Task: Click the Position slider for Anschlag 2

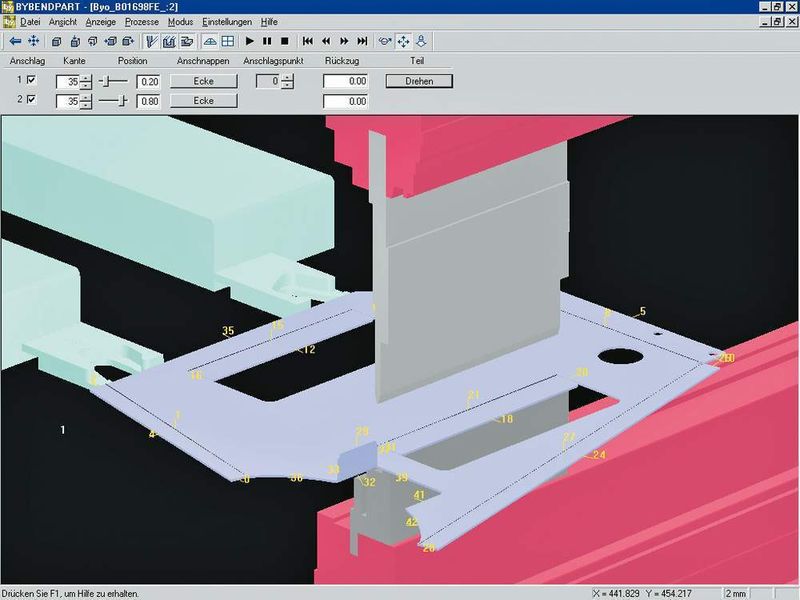Action: (x=113, y=101)
